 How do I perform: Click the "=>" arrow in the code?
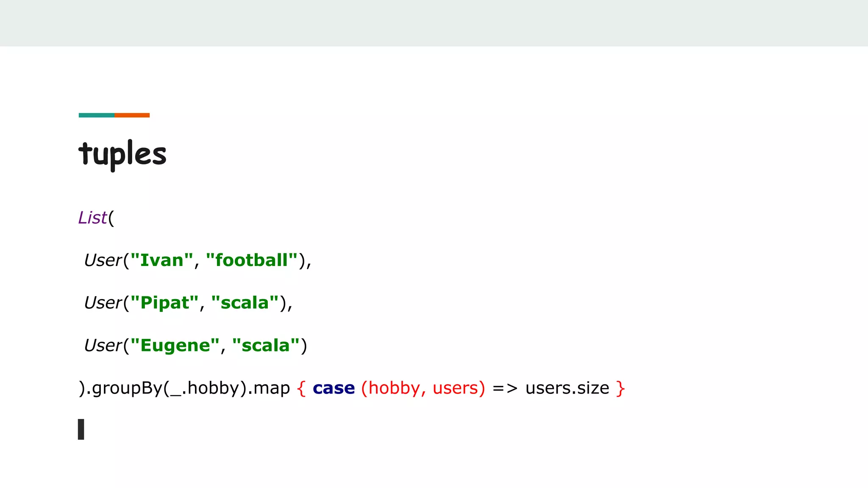pyautogui.click(x=505, y=388)
